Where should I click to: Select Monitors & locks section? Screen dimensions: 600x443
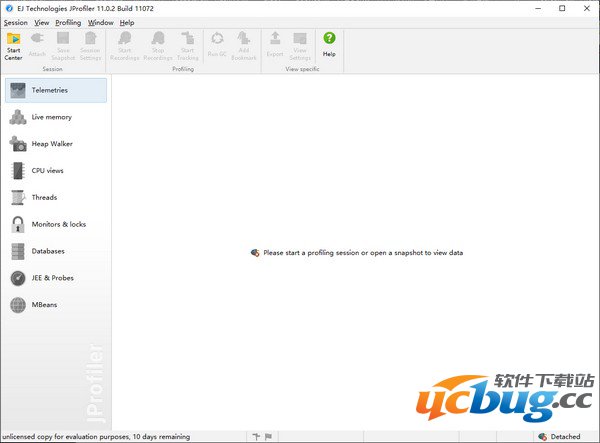coord(56,224)
